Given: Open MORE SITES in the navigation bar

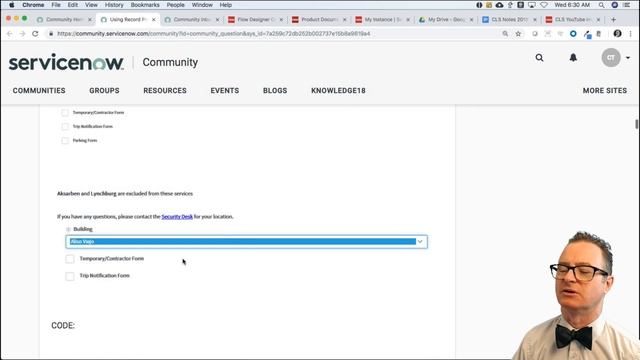Looking at the screenshot, I should point(605,91).
